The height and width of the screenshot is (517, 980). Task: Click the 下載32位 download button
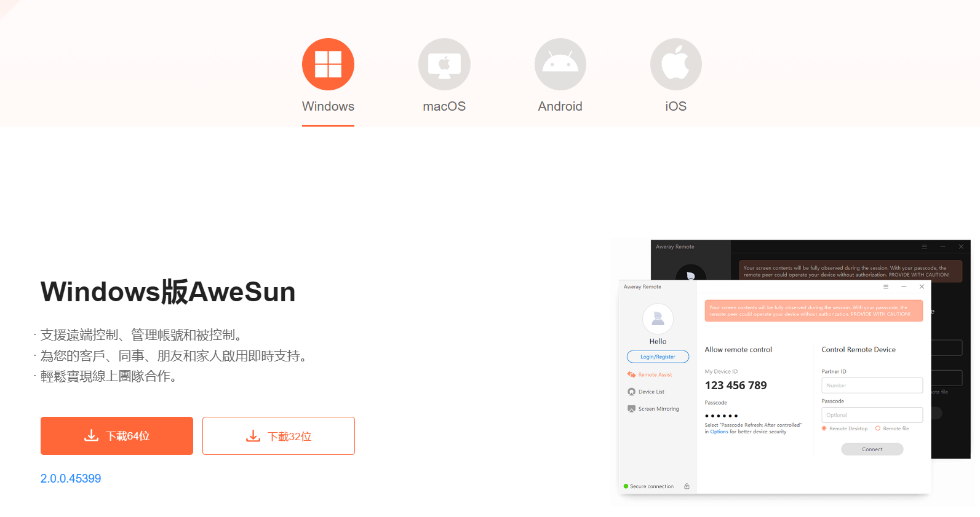(x=279, y=436)
